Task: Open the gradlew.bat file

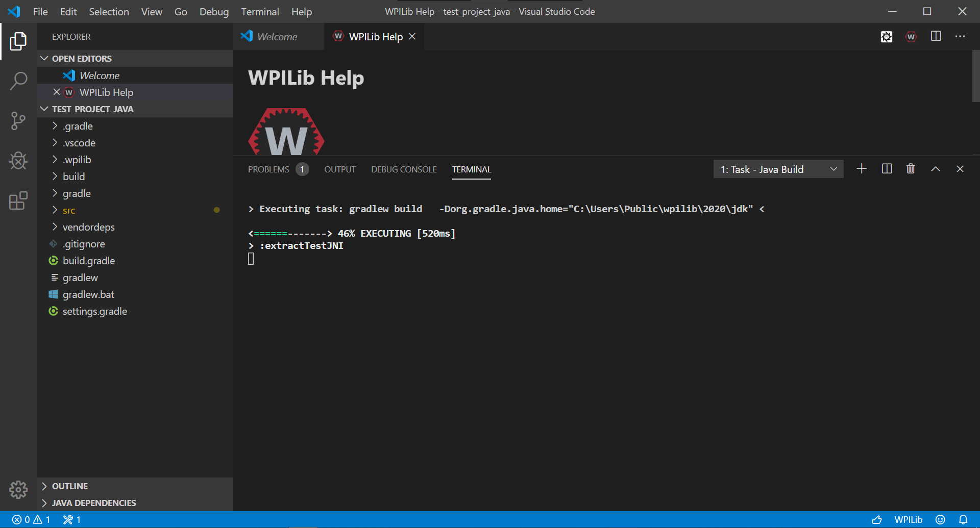Action: click(135, 294)
